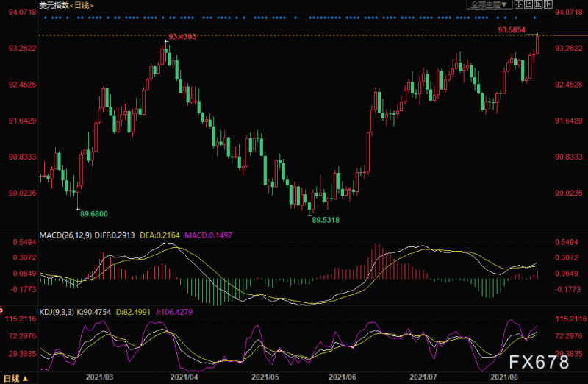
Task: Click the crosshair move icon in top toolbar
Action: pos(519,4)
